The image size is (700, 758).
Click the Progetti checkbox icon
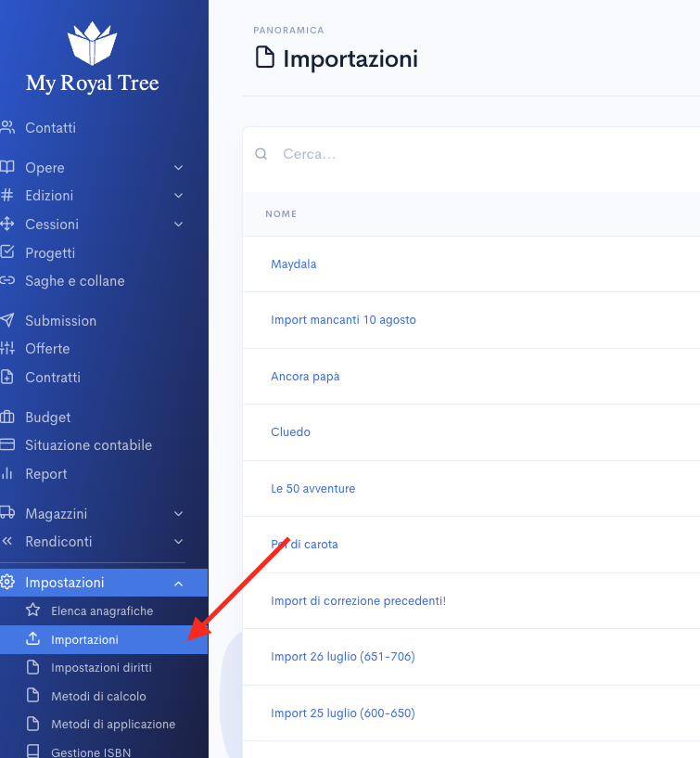(x=7, y=251)
